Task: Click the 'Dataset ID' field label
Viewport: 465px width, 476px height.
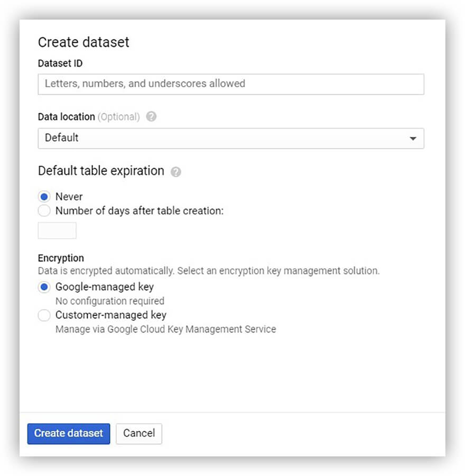Action: click(60, 63)
